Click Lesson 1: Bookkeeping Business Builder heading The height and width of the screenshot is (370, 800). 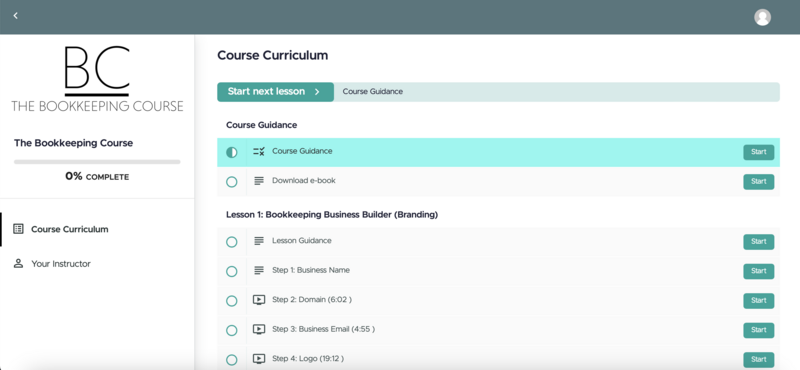click(x=332, y=215)
